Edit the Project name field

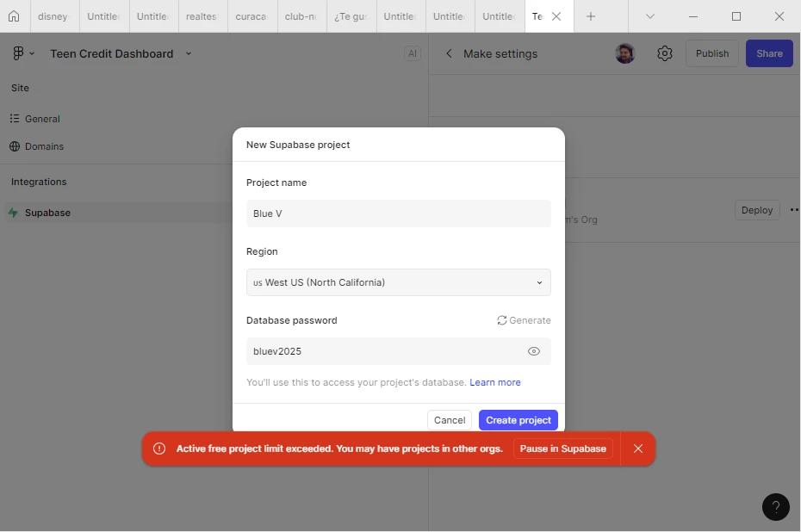pos(399,214)
